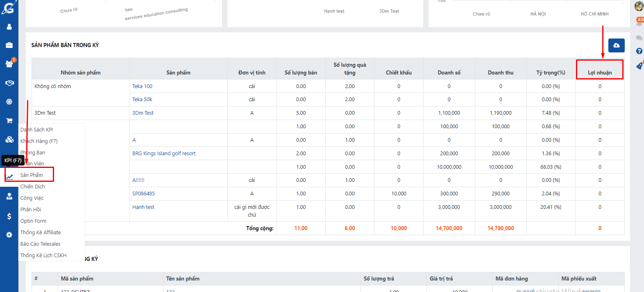The height and width of the screenshot is (292, 644).
Task: Click the dollar sign sidebar icon
Action: coord(9,216)
